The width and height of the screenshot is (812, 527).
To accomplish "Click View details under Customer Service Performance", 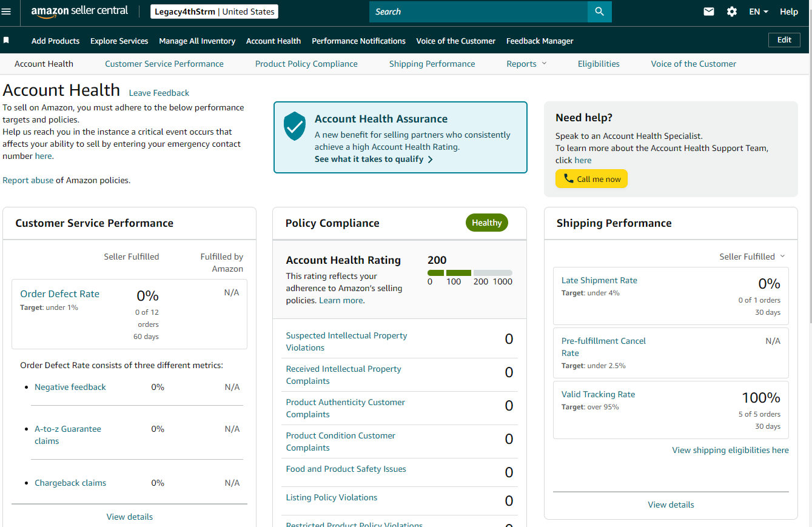I will click(x=130, y=517).
